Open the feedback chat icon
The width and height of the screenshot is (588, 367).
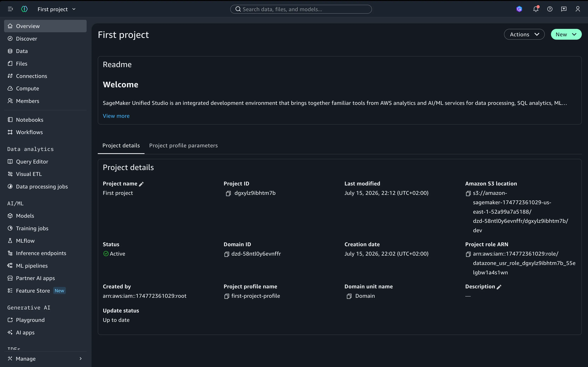(x=564, y=9)
